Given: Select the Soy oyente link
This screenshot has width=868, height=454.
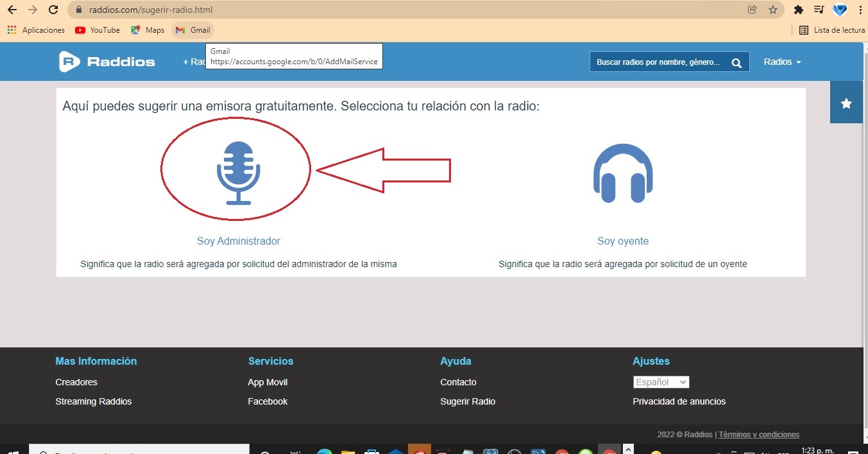Looking at the screenshot, I should point(622,241).
